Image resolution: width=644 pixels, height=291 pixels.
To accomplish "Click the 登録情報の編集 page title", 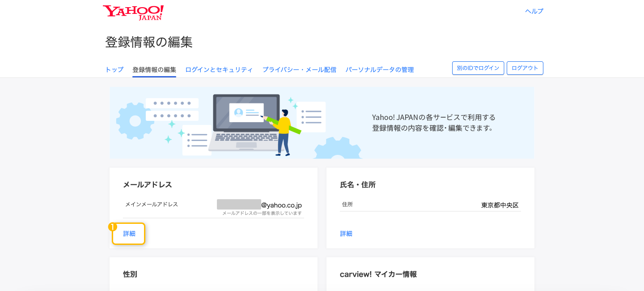I will point(149,42).
